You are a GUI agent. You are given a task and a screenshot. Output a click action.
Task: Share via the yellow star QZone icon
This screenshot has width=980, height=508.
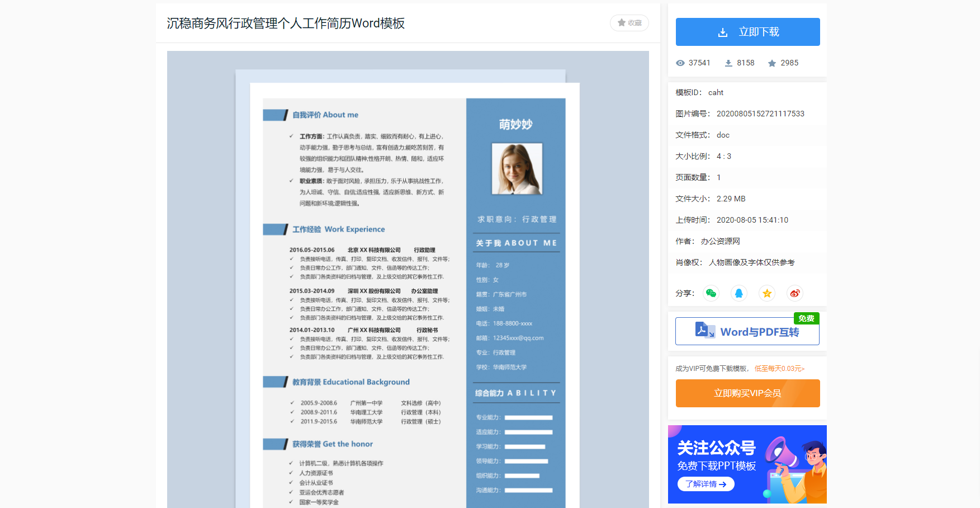(767, 293)
